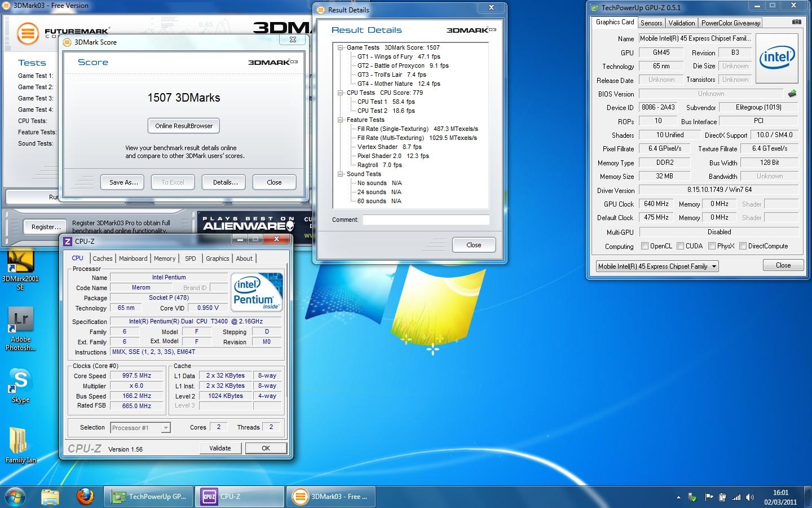Open the PowerColor Giveaway tab
Image resolution: width=812 pixels, height=508 pixels.
731,23
